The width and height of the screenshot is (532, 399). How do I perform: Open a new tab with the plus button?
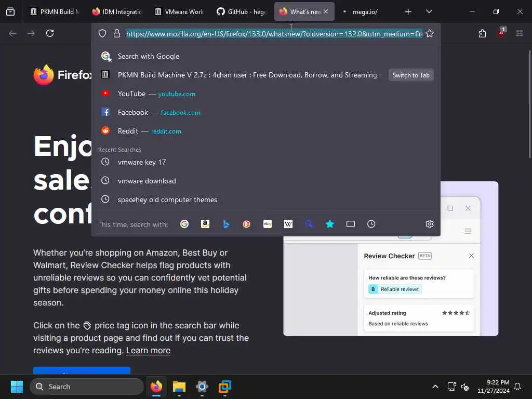pos(408,12)
